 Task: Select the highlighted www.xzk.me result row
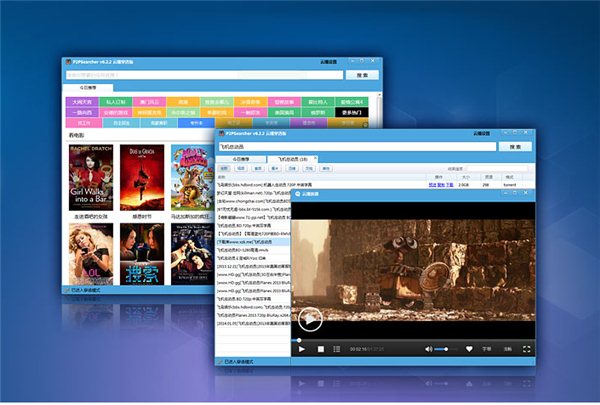(253, 242)
